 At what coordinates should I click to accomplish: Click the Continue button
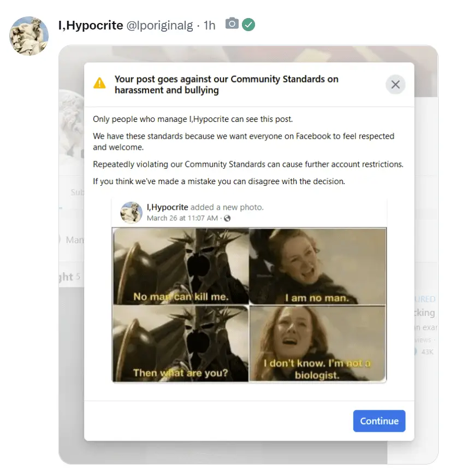(379, 421)
